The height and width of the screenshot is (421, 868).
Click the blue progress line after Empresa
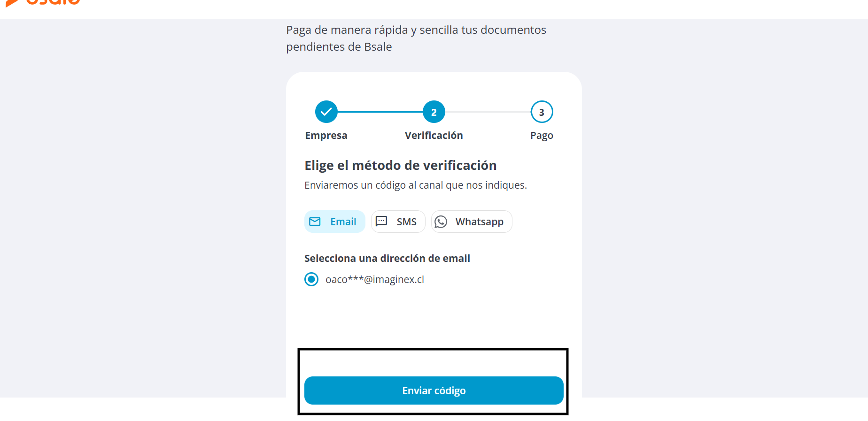[x=380, y=112]
